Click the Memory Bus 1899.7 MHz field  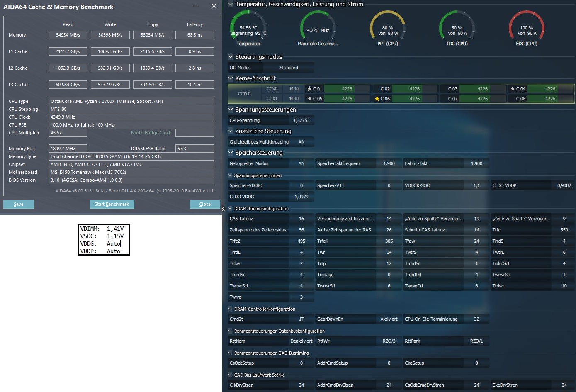(68, 149)
